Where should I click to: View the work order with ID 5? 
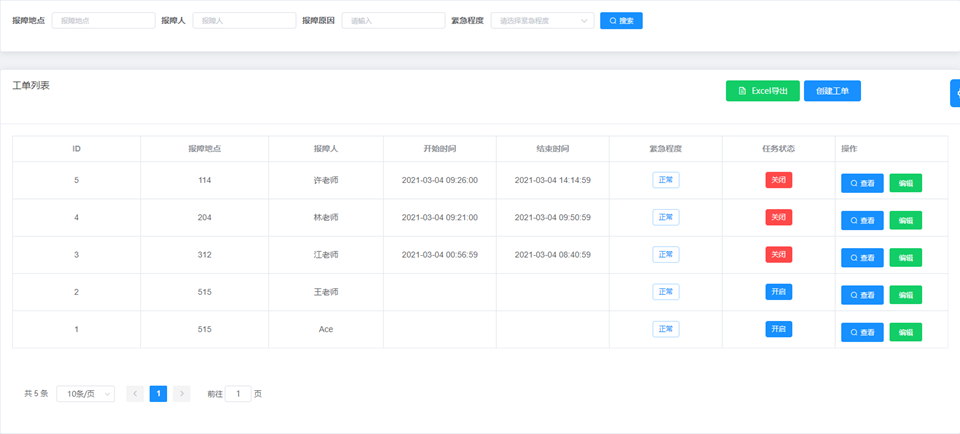coord(862,183)
